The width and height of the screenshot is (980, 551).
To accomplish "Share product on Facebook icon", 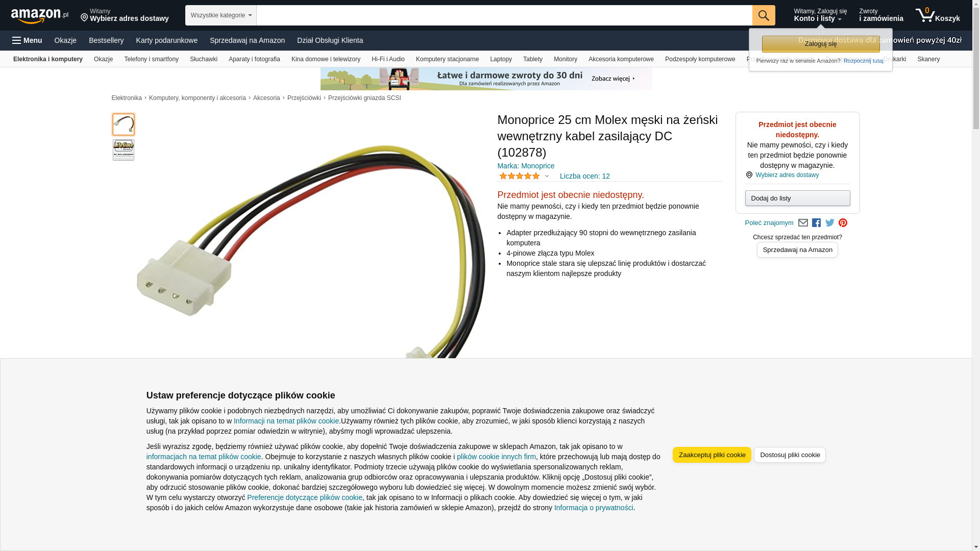I will point(816,223).
